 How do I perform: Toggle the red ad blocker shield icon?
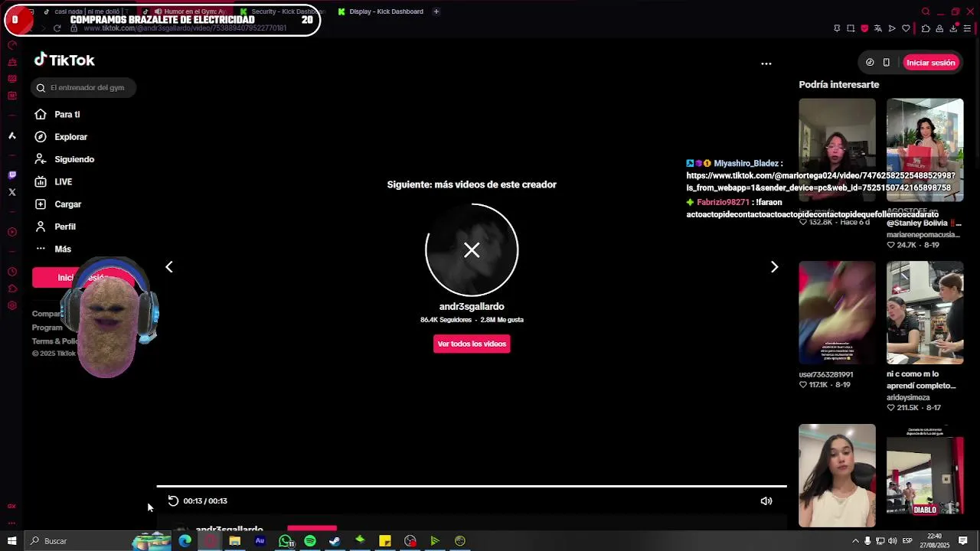tap(864, 28)
